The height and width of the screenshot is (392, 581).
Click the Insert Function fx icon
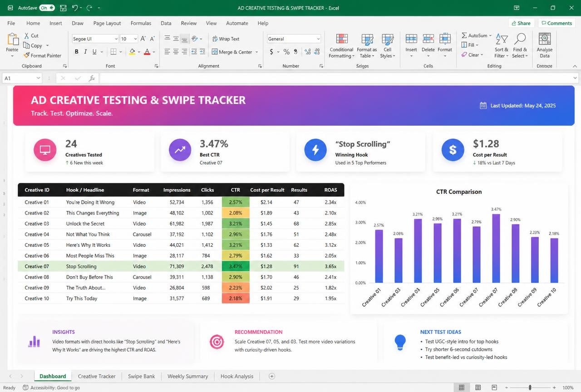click(92, 78)
